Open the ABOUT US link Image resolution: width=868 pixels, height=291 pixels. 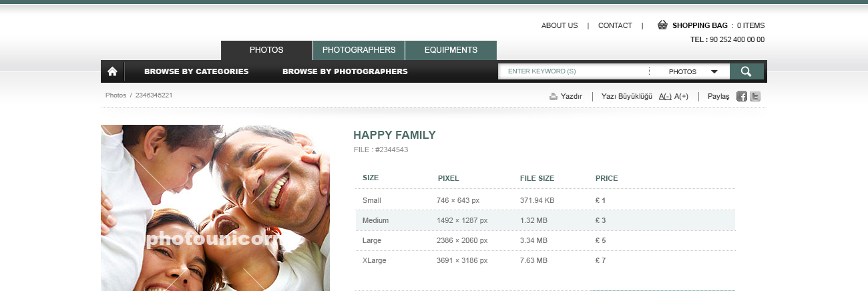560,25
